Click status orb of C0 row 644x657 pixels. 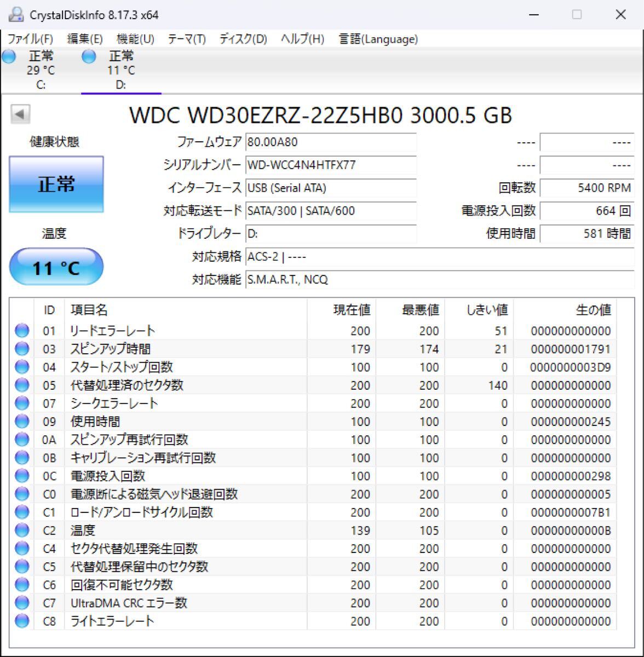pyautogui.click(x=22, y=494)
